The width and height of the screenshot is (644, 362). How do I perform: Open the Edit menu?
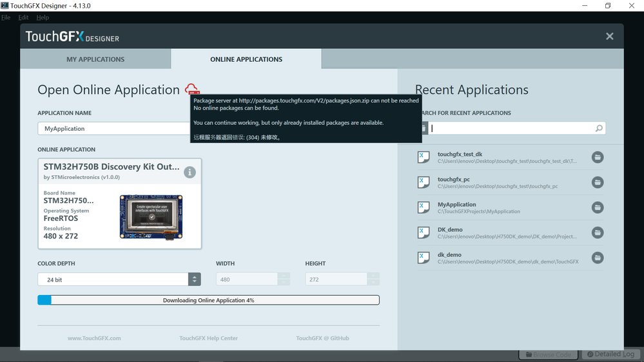pyautogui.click(x=23, y=17)
